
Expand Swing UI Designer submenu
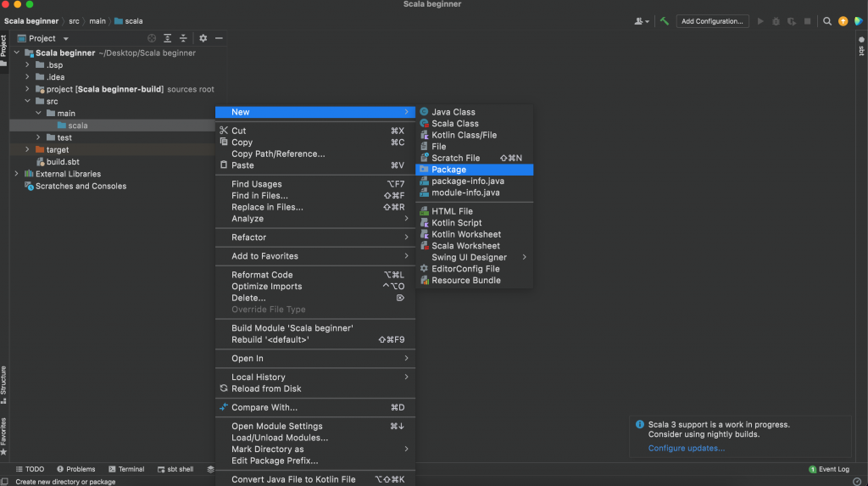click(475, 257)
